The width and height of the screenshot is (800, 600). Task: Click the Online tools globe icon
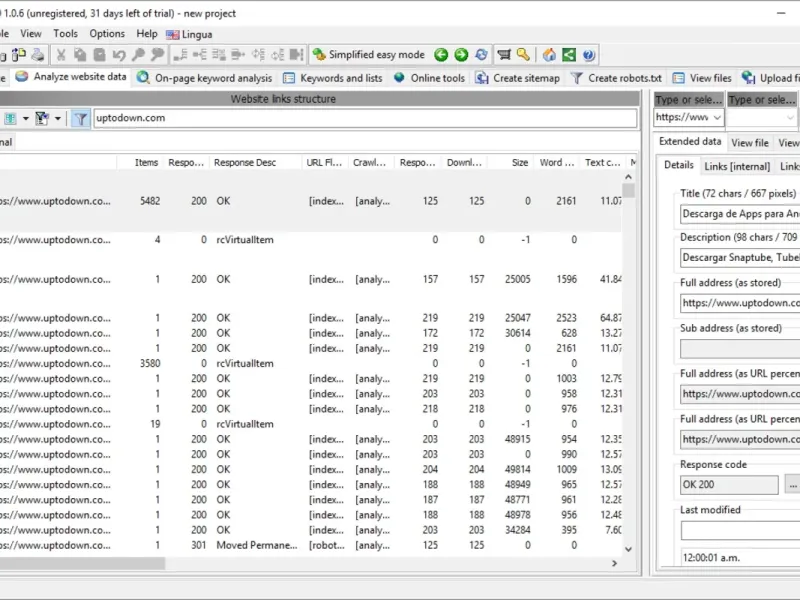point(399,78)
